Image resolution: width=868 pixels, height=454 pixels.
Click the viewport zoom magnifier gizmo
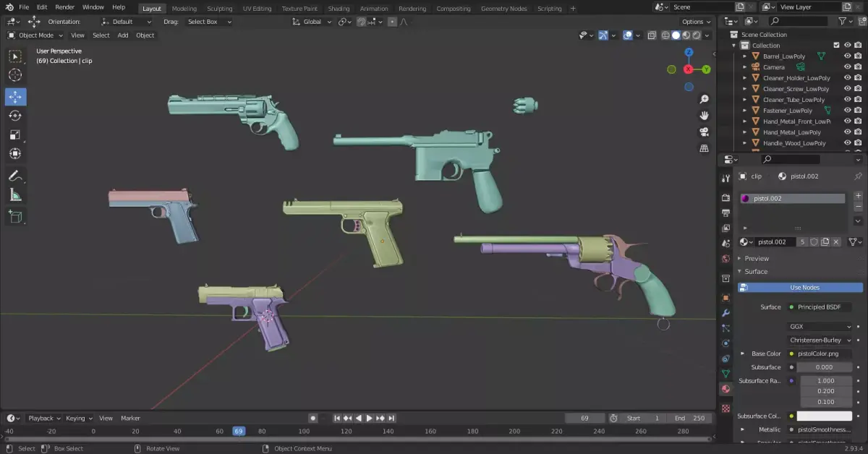click(705, 99)
